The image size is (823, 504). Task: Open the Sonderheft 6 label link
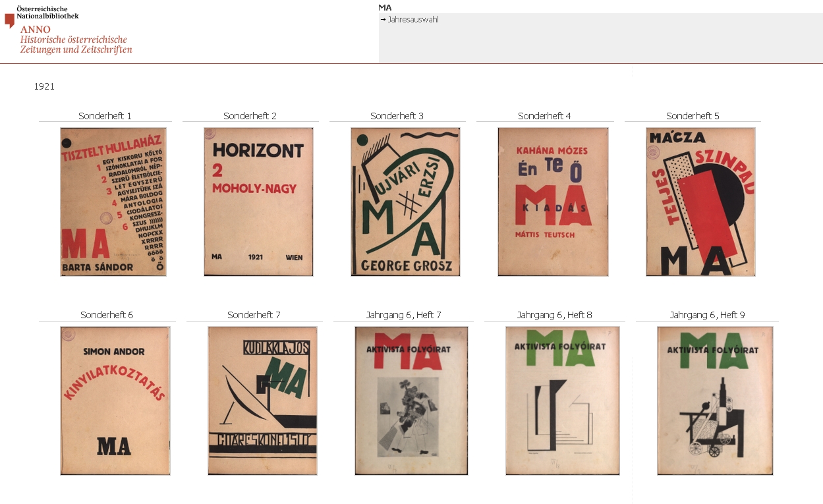tap(107, 315)
